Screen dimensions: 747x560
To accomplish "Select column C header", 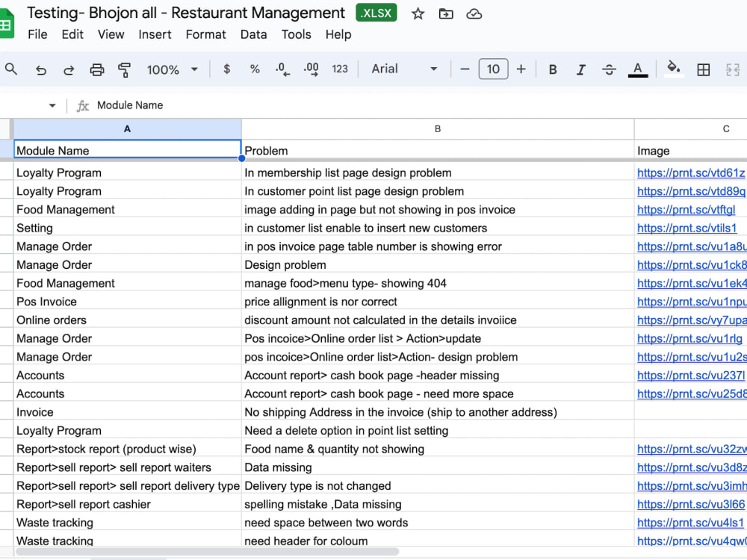I will [691, 129].
